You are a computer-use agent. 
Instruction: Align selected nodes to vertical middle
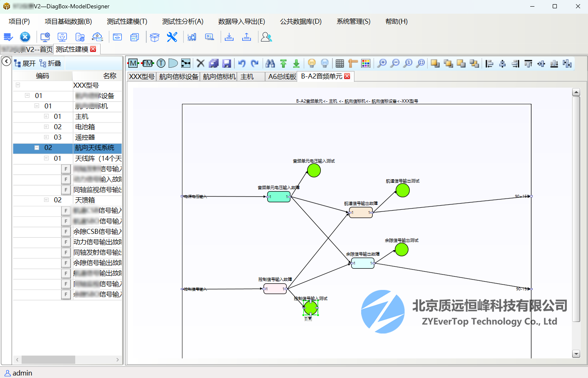(x=541, y=63)
